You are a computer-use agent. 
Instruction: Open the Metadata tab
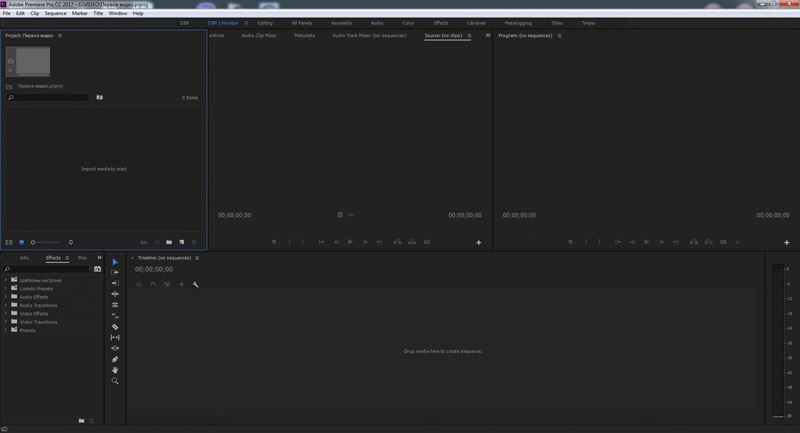(x=305, y=36)
